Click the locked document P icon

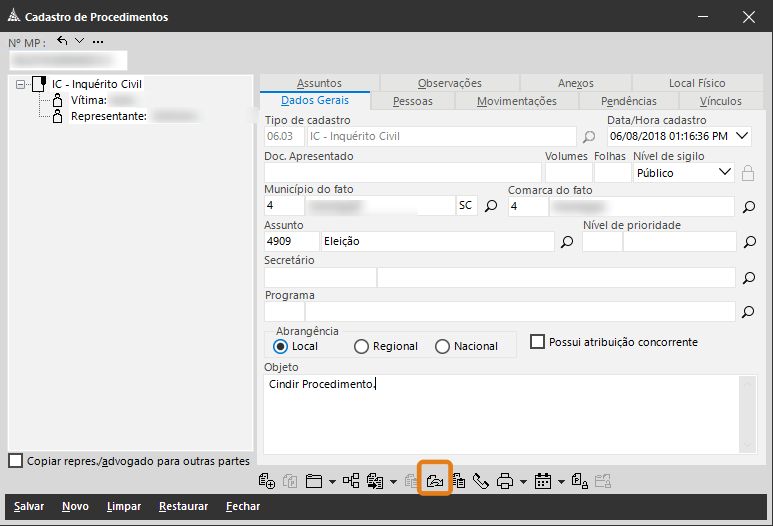click(x=580, y=481)
